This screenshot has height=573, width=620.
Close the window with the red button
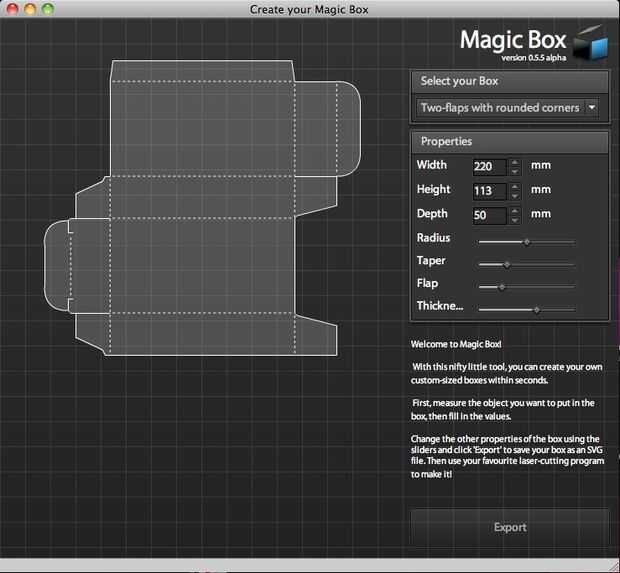click(x=13, y=9)
